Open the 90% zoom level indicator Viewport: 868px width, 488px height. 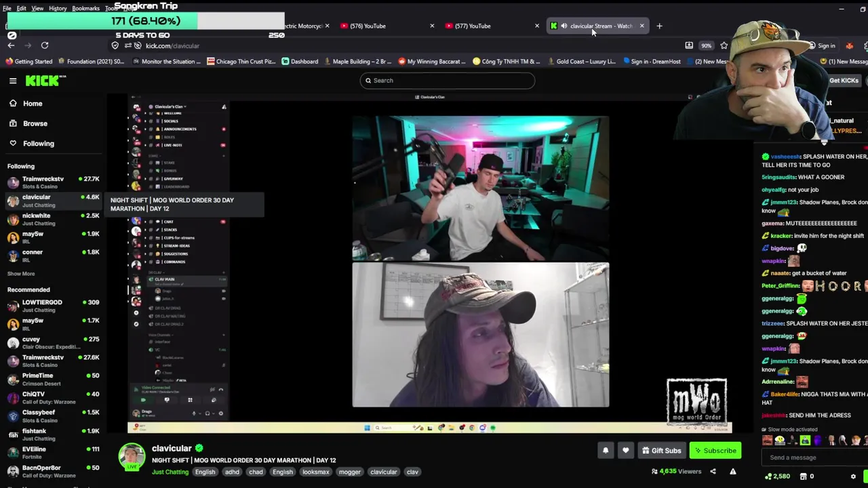click(707, 45)
